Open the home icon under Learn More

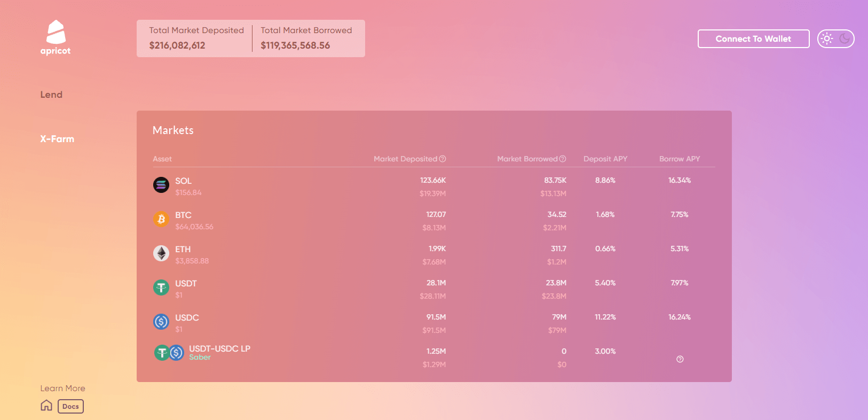[x=46, y=406]
